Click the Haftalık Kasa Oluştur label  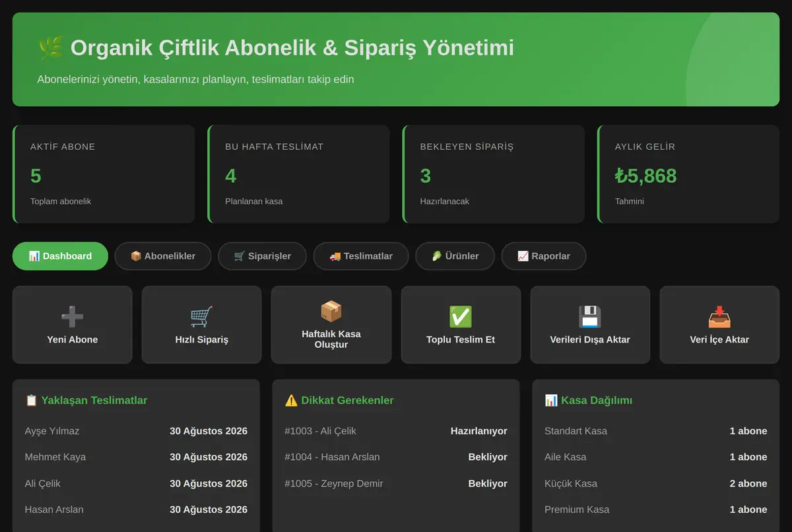[x=331, y=339]
